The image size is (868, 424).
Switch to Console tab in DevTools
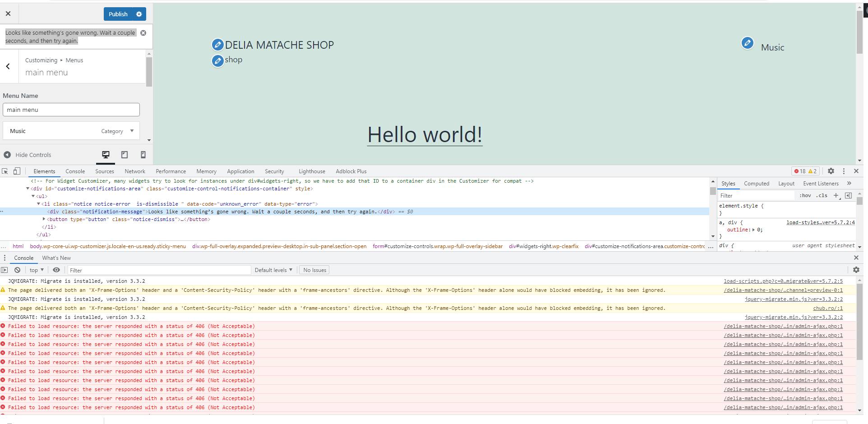click(x=75, y=171)
